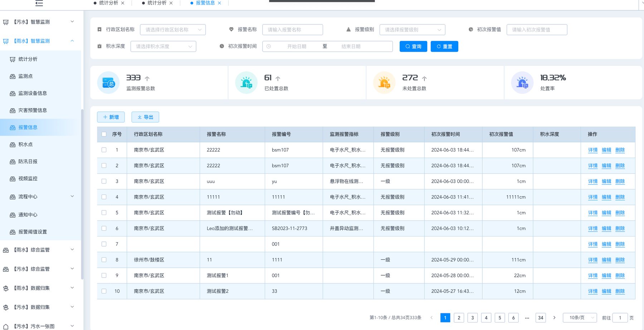The height and width of the screenshot is (330, 644).
Task: Open 详情 for row 1
Action: pos(593,150)
